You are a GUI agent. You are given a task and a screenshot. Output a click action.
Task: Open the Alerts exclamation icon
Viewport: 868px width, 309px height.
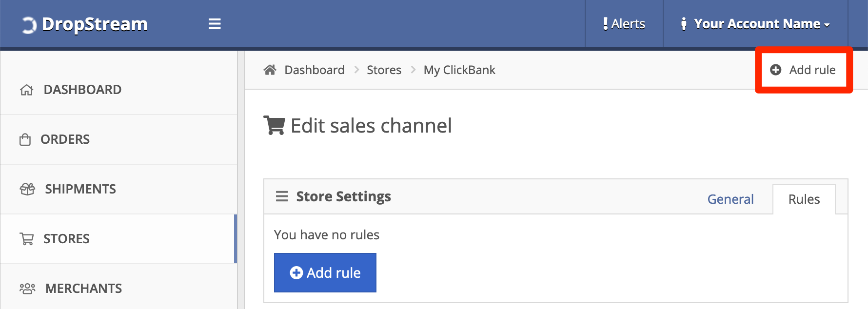click(x=605, y=24)
